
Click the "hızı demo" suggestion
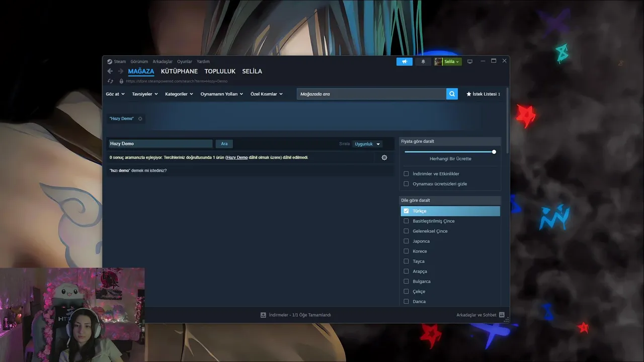pyautogui.click(x=120, y=170)
